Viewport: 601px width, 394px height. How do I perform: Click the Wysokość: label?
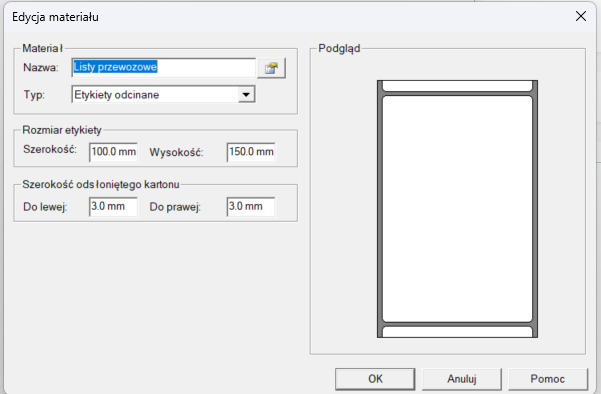[176, 153]
